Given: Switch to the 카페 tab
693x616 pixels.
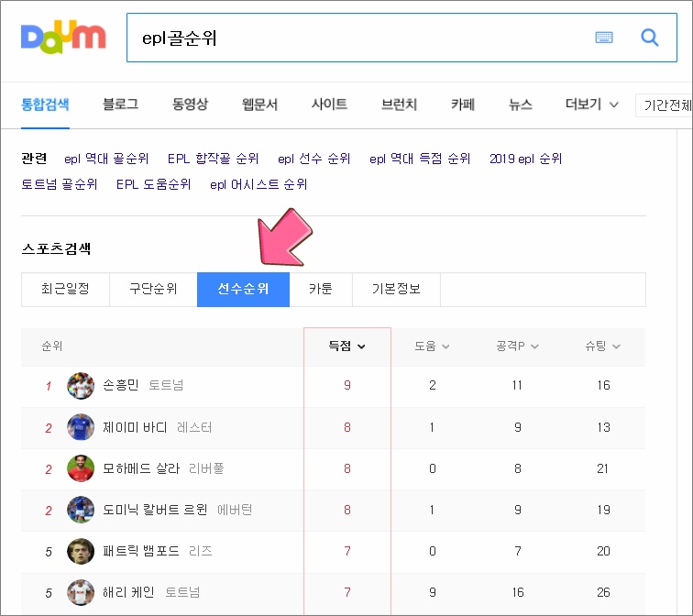Looking at the screenshot, I should tap(463, 104).
